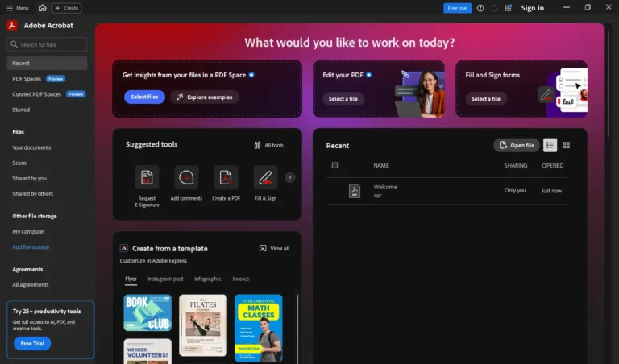Switch Recent files to list view
The image size is (619, 364).
550,145
